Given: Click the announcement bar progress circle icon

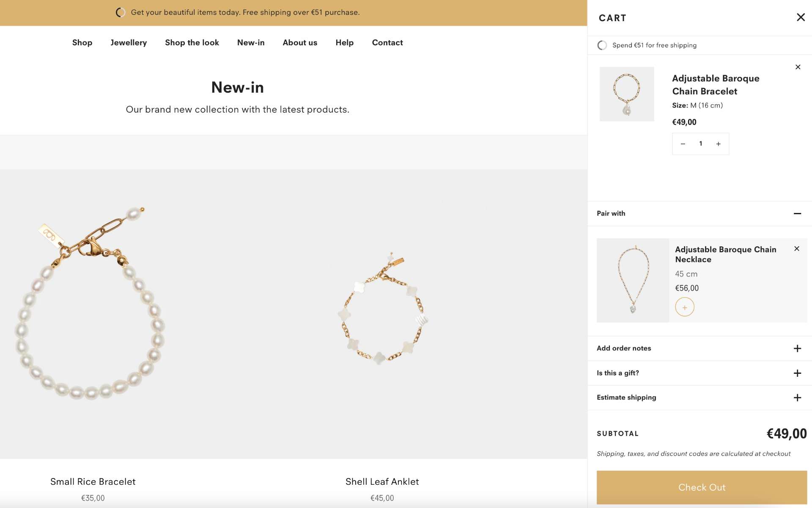Looking at the screenshot, I should coord(121,12).
